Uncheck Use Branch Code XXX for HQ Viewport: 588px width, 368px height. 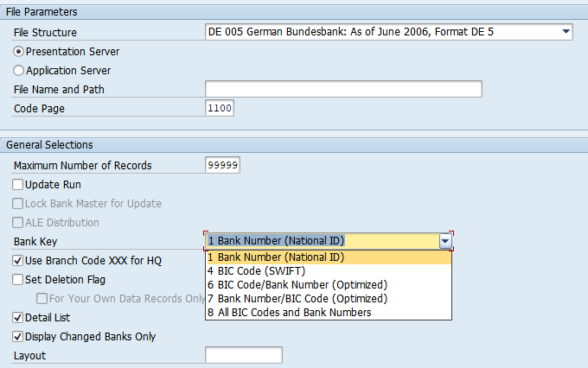[x=18, y=261]
